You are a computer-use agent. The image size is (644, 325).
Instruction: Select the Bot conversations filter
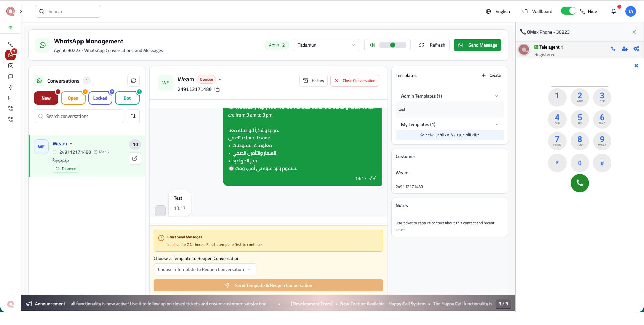click(127, 98)
